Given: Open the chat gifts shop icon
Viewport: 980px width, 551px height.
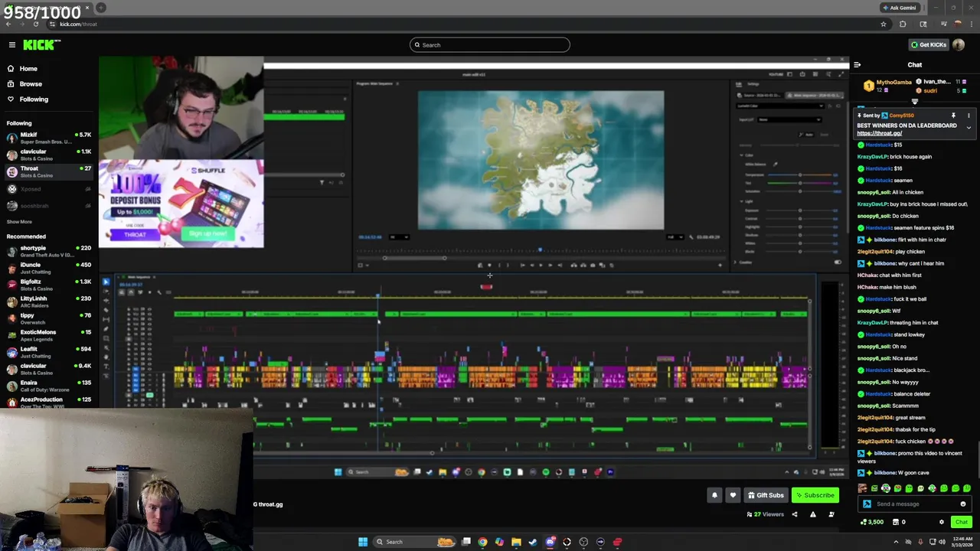Looking at the screenshot, I should tap(895, 522).
